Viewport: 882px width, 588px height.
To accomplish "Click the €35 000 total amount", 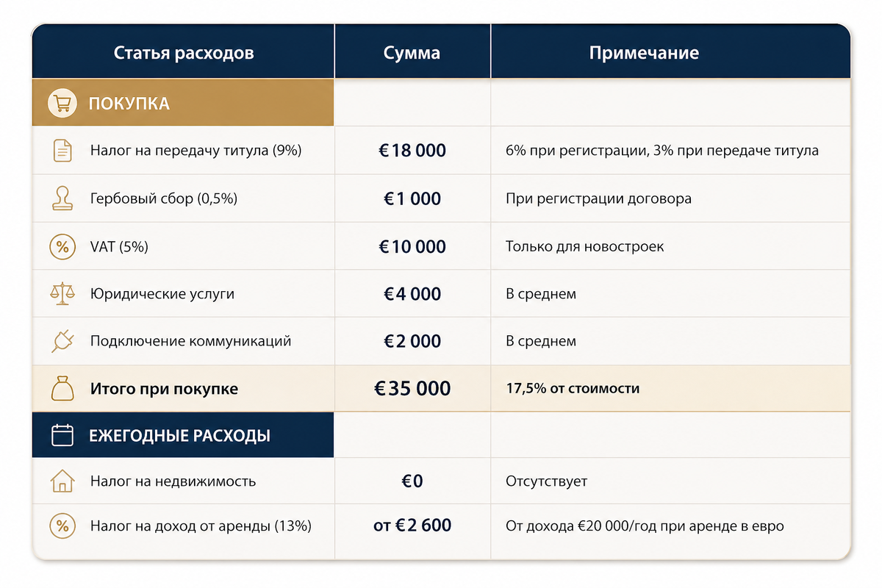I will (x=412, y=389).
